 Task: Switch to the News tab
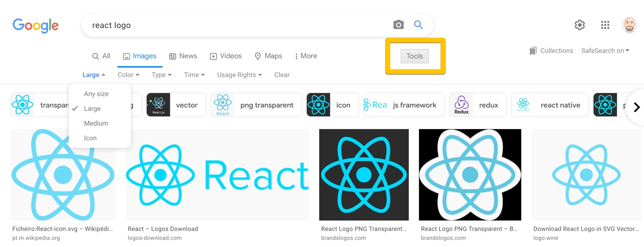tap(183, 56)
